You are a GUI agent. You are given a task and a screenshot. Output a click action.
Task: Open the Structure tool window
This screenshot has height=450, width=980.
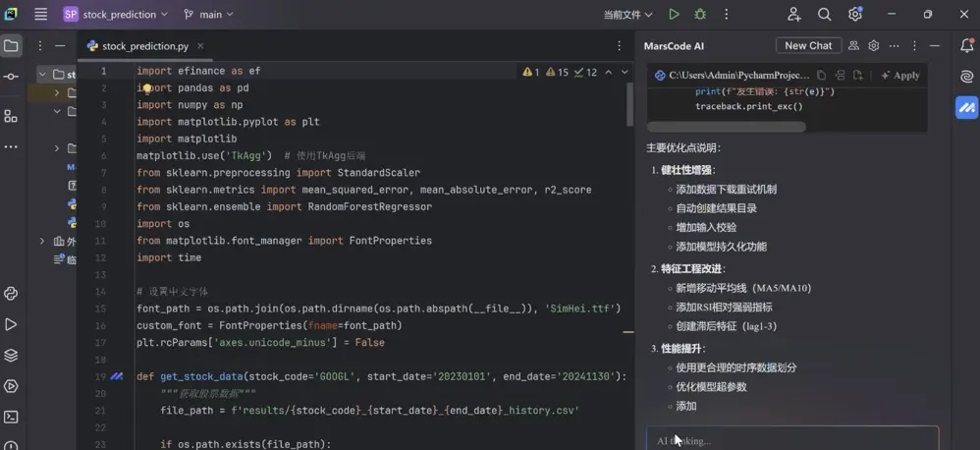coord(11,116)
